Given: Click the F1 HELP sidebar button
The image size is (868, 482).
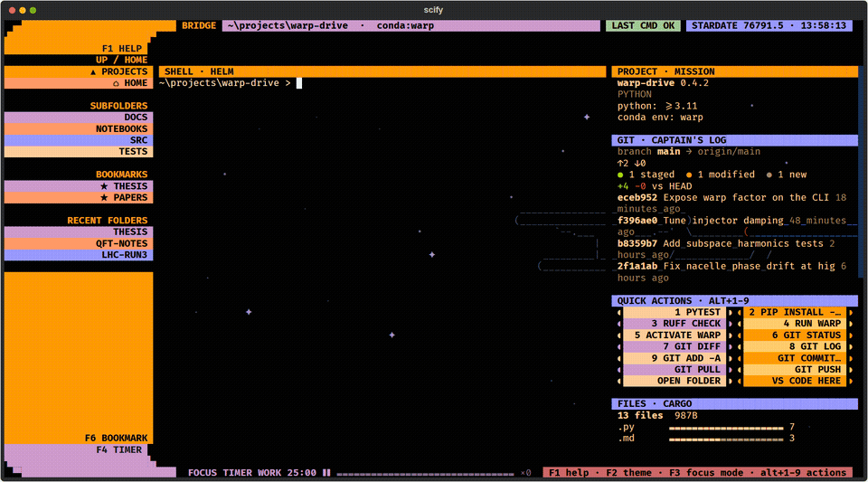Looking at the screenshot, I should click(x=122, y=49).
